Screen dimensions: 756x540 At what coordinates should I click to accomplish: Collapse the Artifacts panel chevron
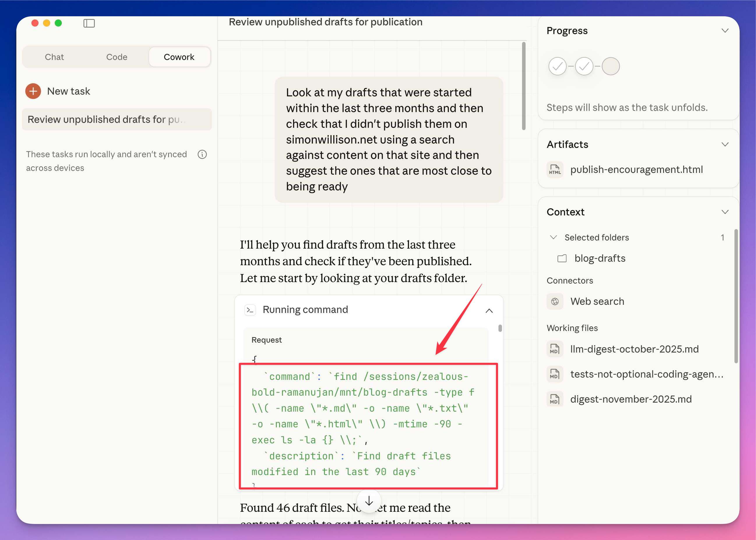point(725,144)
